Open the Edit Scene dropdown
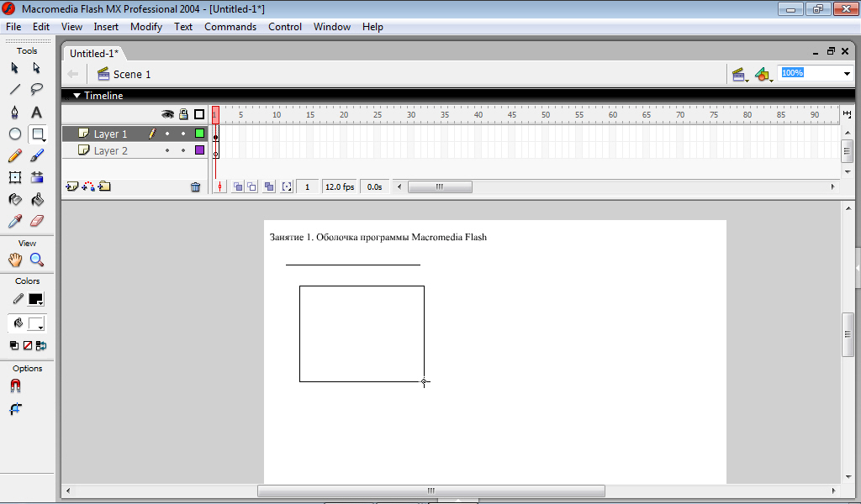The height and width of the screenshot is (504, 861). point(740,74)
